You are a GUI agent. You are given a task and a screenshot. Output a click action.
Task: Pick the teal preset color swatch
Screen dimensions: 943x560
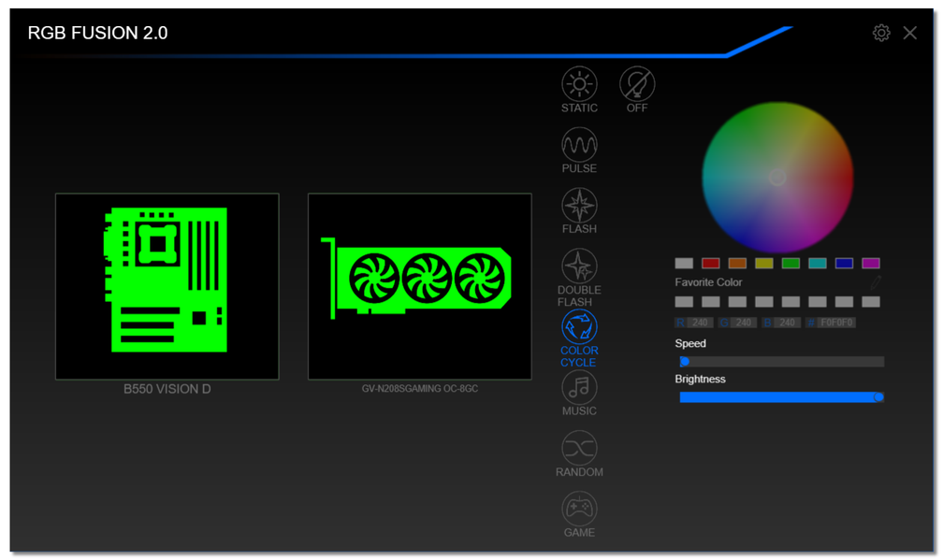[818, 264]
